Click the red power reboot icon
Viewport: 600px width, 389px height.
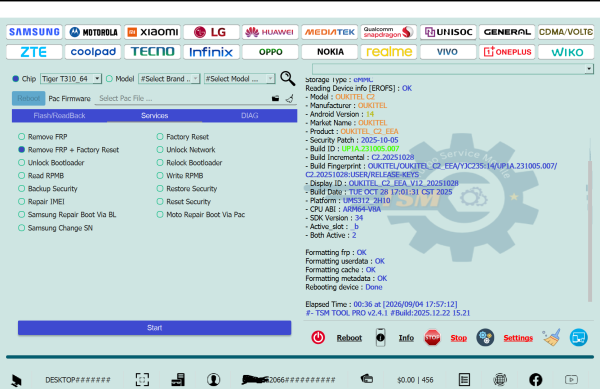(318, 337)
